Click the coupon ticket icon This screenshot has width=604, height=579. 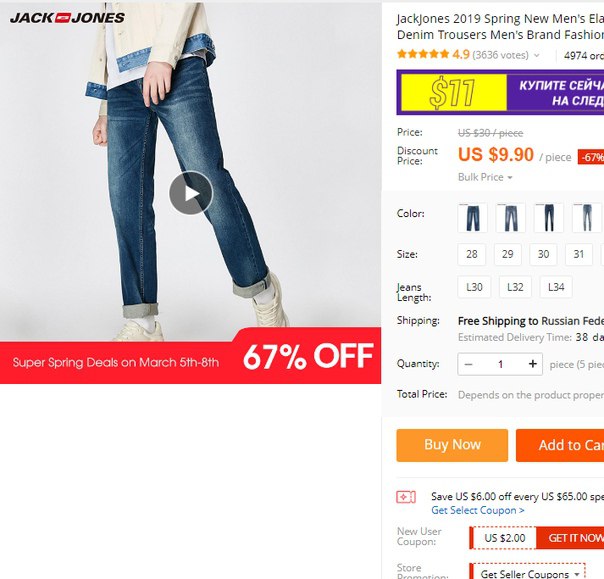406,497
